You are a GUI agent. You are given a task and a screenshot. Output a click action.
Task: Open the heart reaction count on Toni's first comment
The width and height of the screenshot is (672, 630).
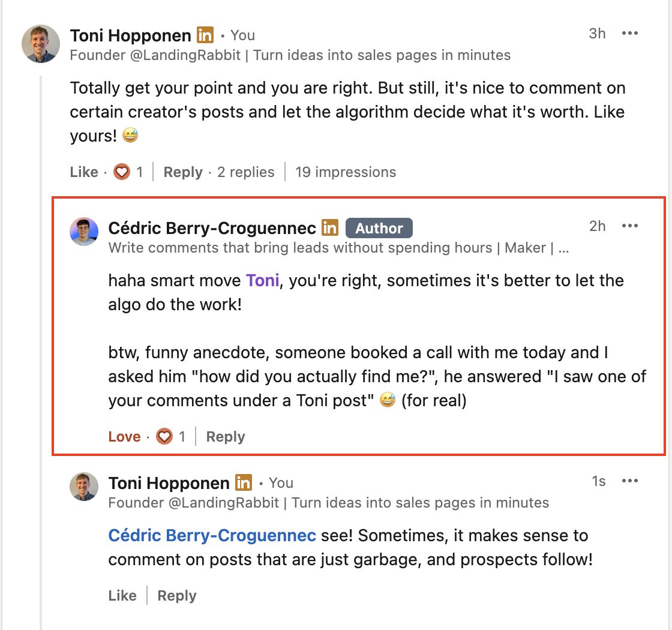[x=128, y=172]
